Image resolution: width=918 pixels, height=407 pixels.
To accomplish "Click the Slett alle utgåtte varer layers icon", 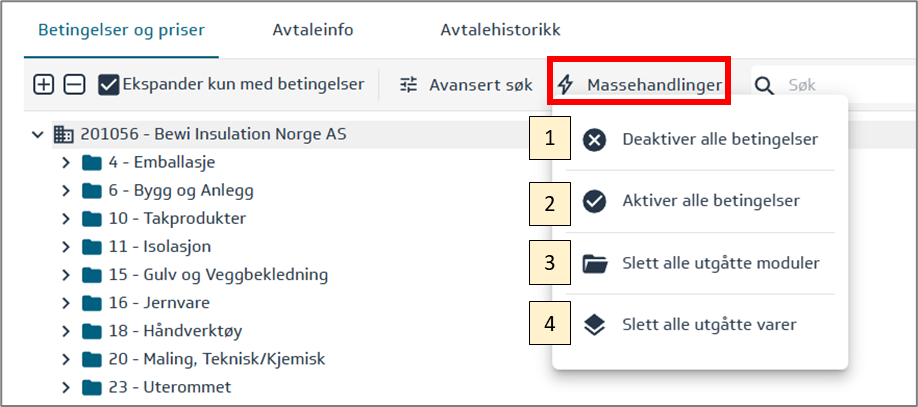I will pyautogui.click(x=594, y=325).
